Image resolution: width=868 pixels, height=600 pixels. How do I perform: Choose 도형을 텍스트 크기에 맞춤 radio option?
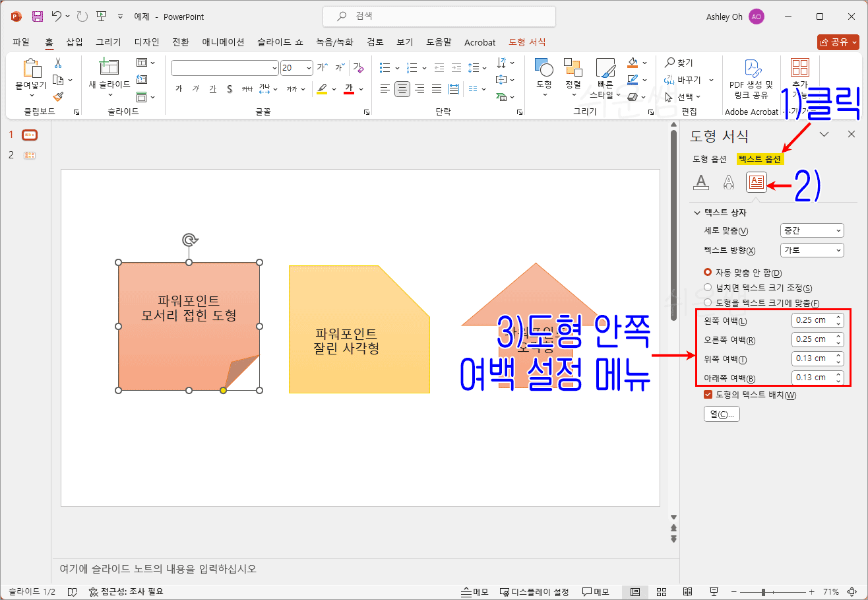tap(708, 303)
